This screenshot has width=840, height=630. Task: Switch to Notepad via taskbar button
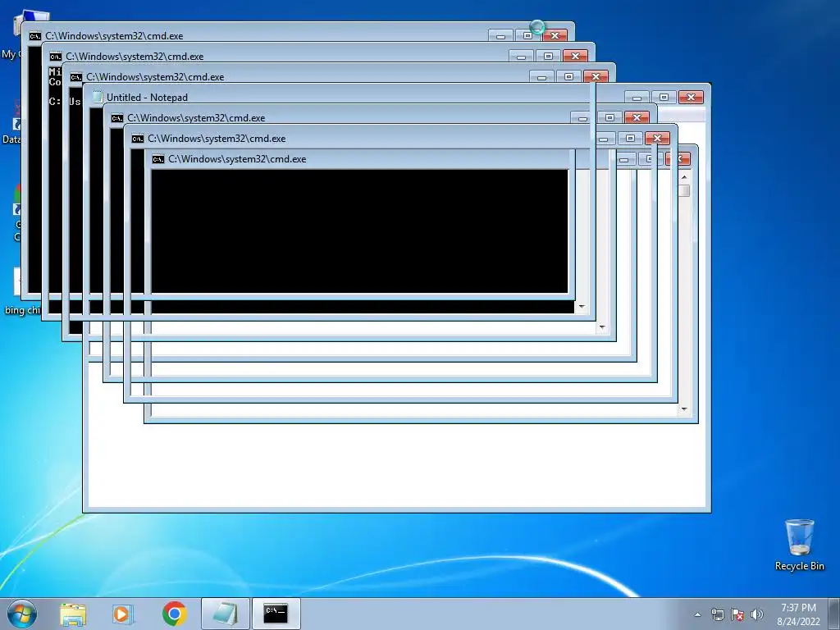coord(226,614)
